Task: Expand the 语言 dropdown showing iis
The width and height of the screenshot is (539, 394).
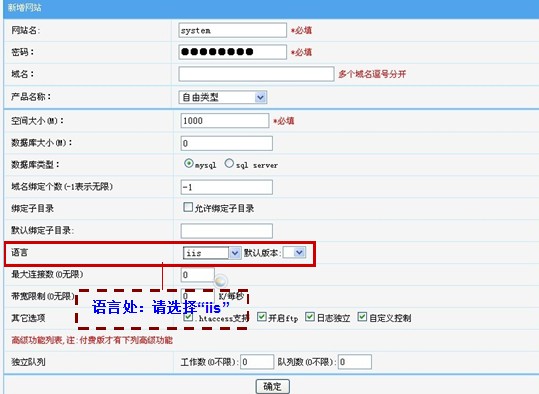Action: tap(211, 253)
